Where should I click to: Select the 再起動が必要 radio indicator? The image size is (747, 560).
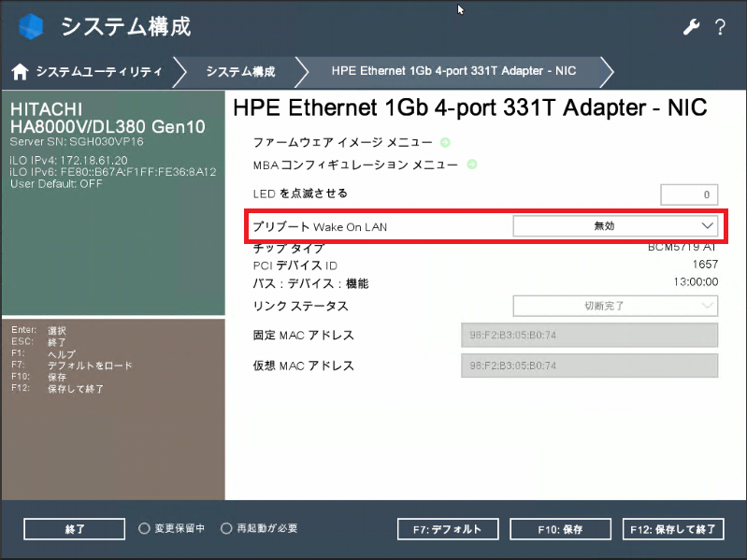(x=227, y=528)
